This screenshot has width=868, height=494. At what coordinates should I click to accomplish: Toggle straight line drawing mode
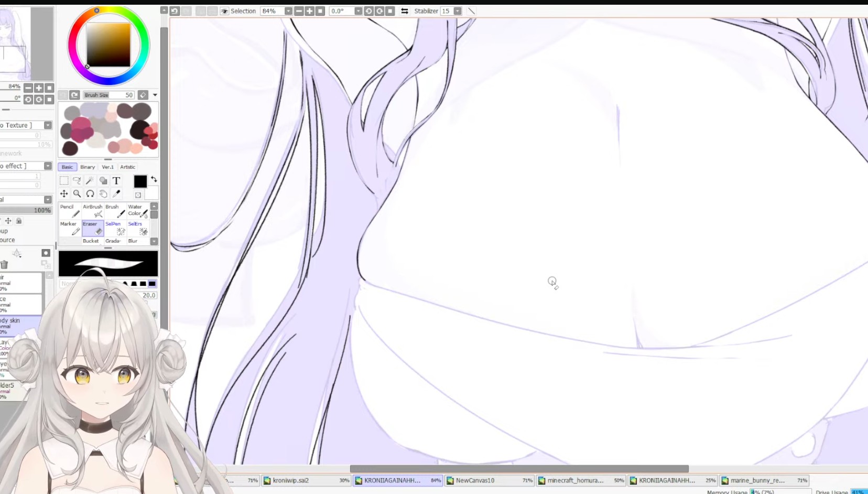coord(472,11)
